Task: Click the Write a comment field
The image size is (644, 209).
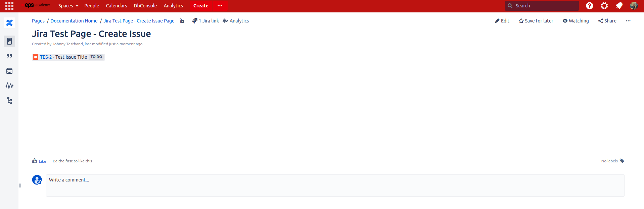Action: coord(335,185)
